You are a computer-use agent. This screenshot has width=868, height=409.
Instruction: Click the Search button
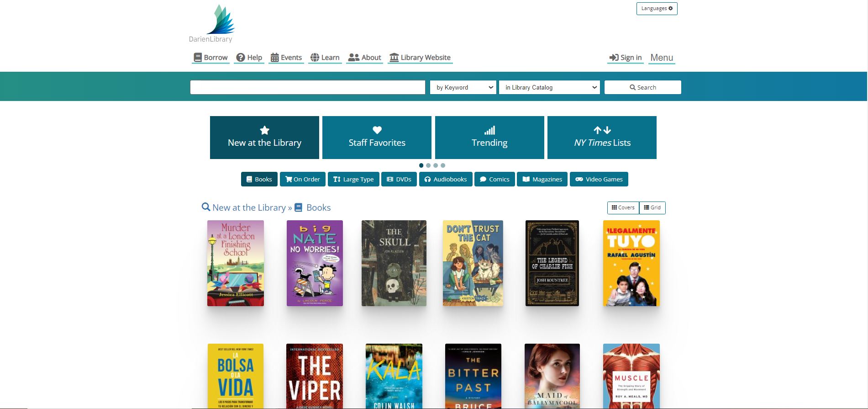(x=643, y=87)
